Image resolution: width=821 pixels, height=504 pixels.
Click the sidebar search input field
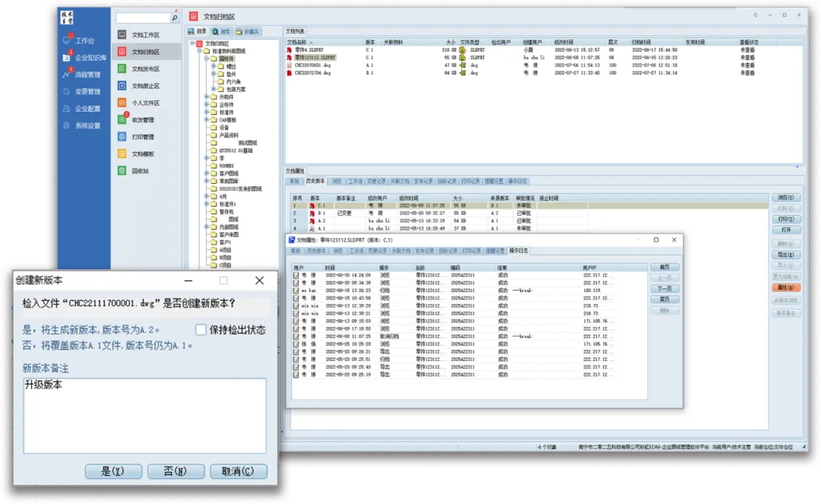click(x=143, y=17)
